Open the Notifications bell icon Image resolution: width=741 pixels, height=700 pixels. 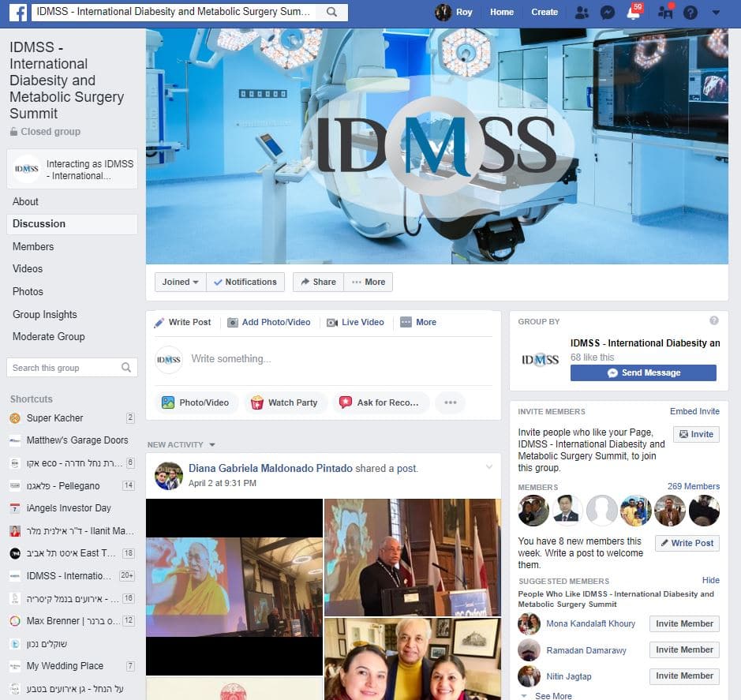pyautogui.click(x=633, y=13)
